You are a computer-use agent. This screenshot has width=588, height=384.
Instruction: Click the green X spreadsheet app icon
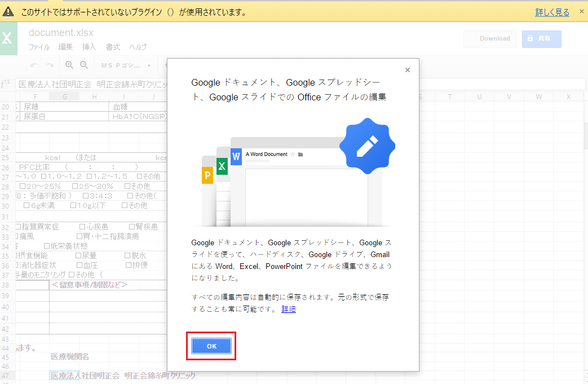coord(8,38)
